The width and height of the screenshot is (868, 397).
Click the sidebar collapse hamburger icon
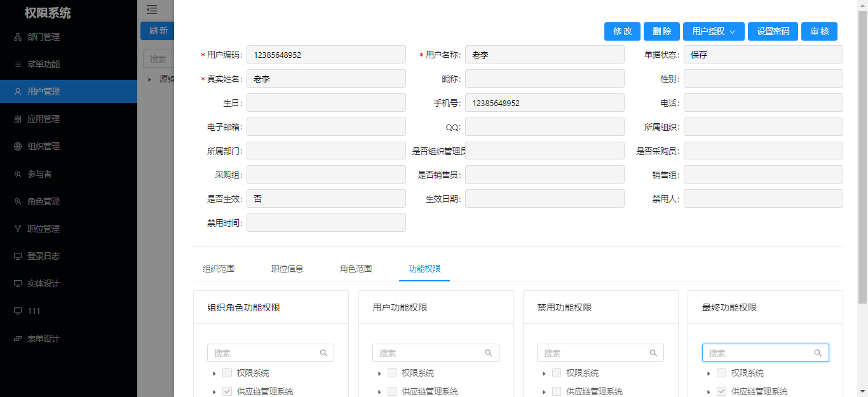151,10
